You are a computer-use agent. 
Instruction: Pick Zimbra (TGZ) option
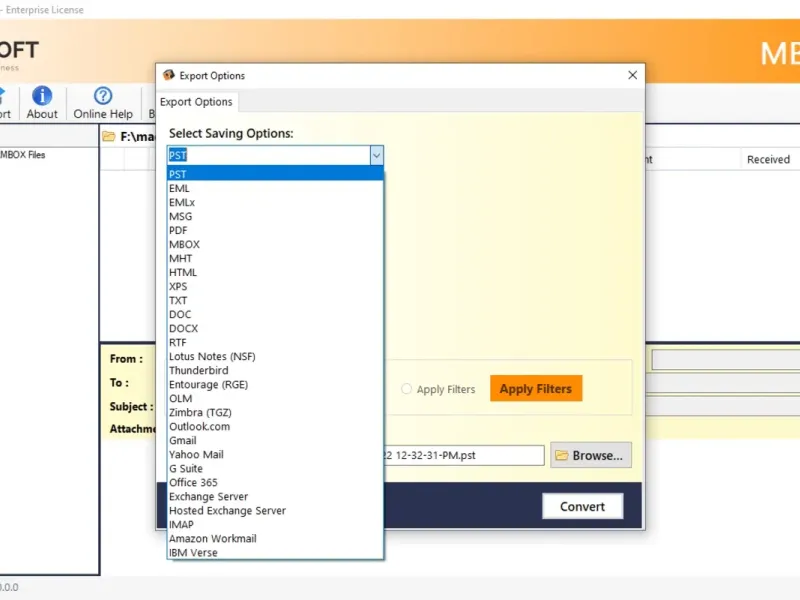coord(275,412)
